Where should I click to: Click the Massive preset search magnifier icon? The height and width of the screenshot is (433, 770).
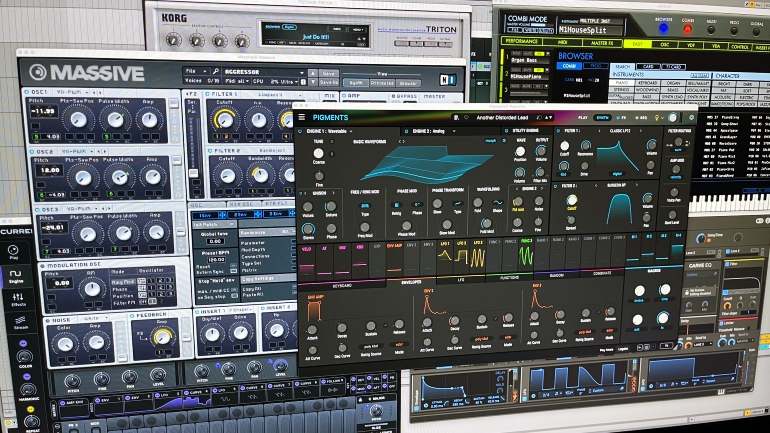[x=215, y=72]
